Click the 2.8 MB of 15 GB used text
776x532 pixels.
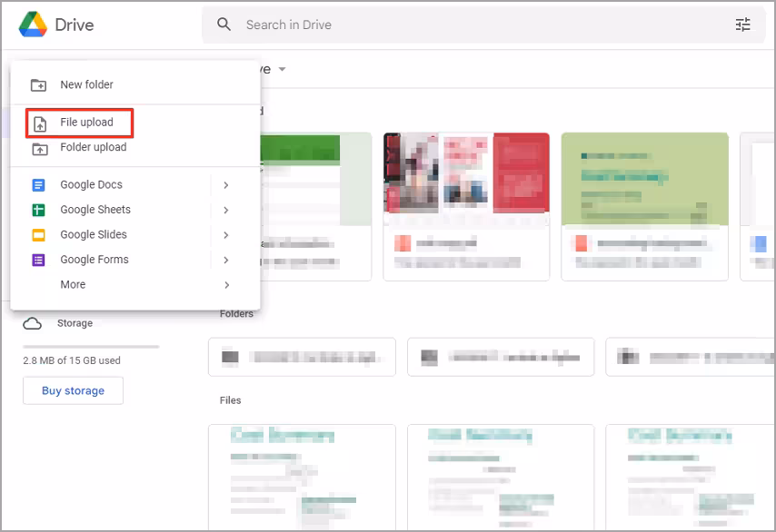coord(72,360)
